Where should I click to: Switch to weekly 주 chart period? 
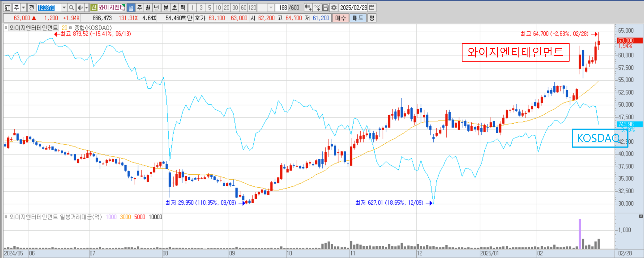(x=139, y=8)
